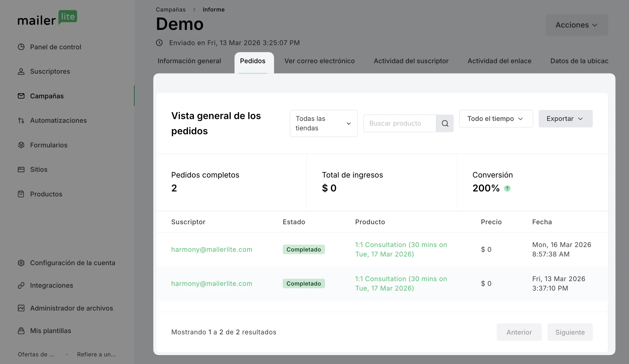Click the Campañas envelope icon
629x364 pixels.
21,96
